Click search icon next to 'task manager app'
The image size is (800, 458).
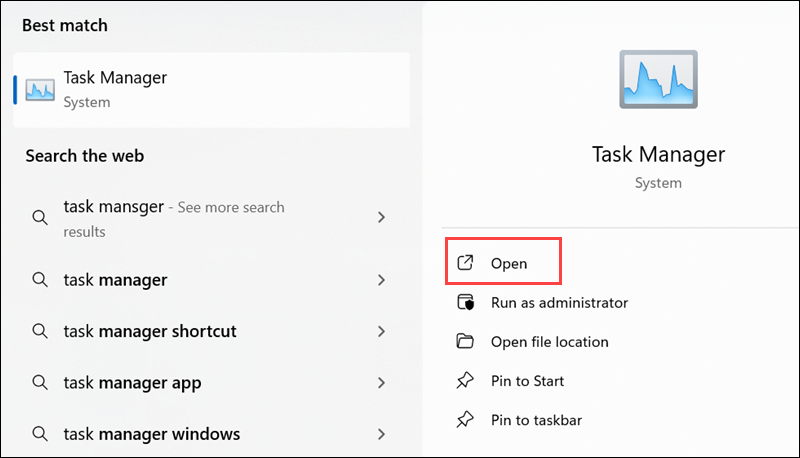tap(40, 383)
